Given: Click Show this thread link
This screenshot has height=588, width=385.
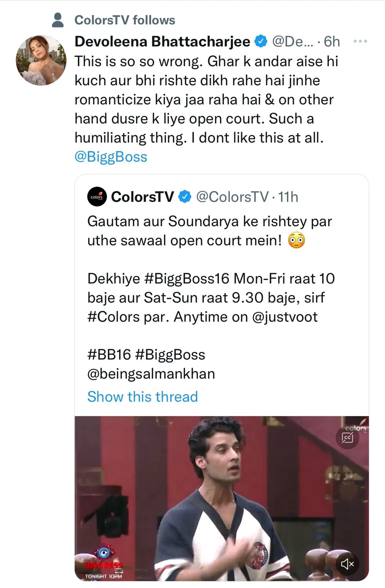Looking at the screenshot, I should pos(143,397).
